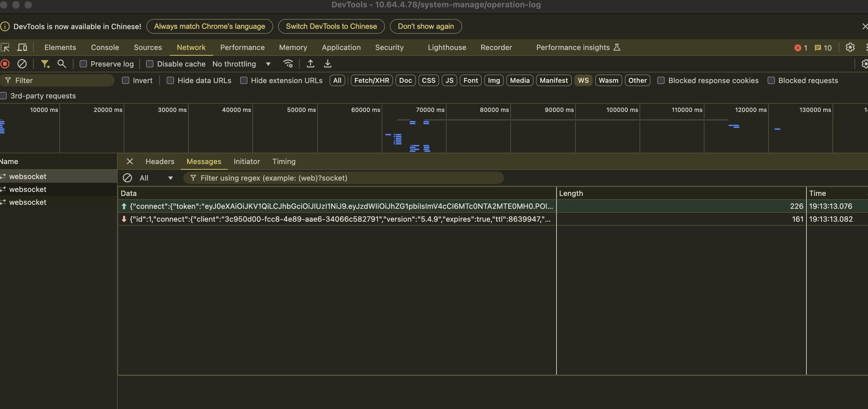Enable Hide data URLs
The image size is (868, 409).
coord(171,81)
